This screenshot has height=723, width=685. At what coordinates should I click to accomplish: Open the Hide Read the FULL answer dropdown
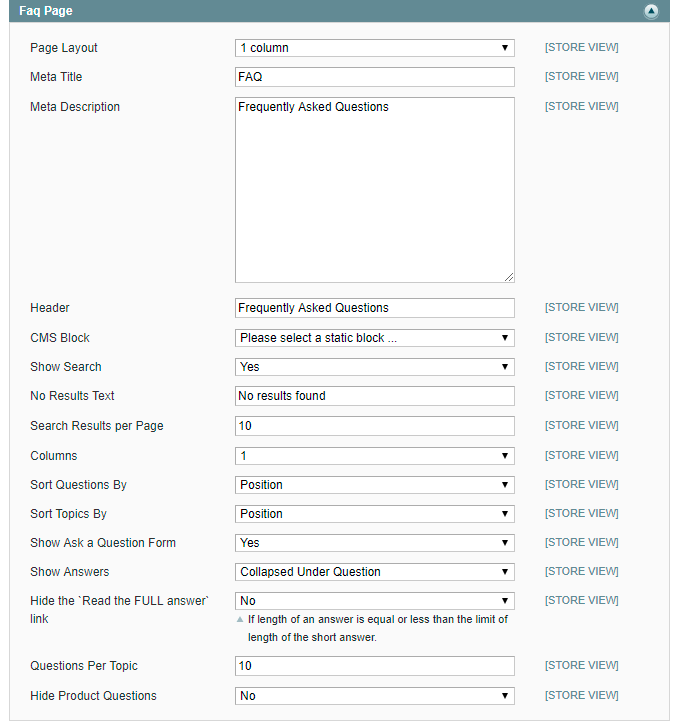[374, 601]
